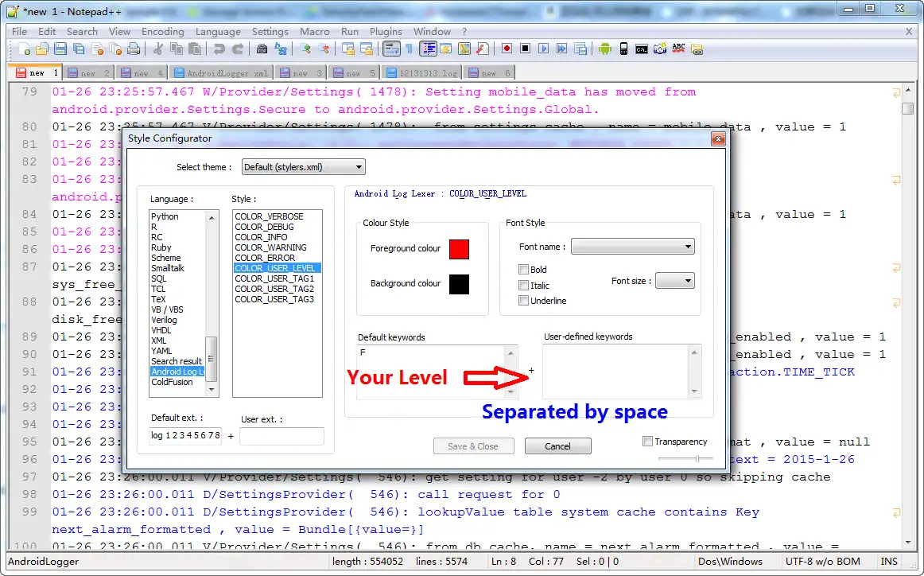
Task: Start macro recording with the red dot
Action: click(507, 49)
